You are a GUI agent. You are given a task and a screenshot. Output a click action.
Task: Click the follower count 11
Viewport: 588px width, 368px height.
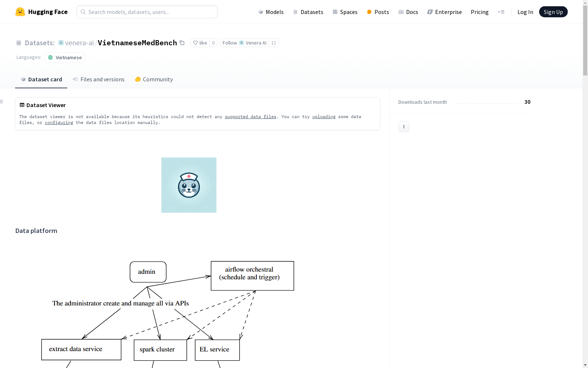click(274, 43)
